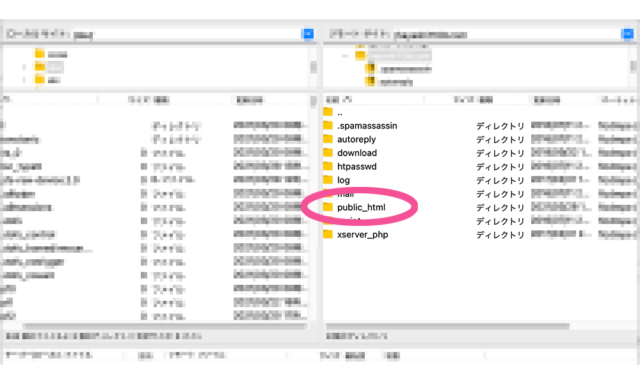Click the htpasswd folder icon
The image size is (640, 384).
click(x=328, y=166)
